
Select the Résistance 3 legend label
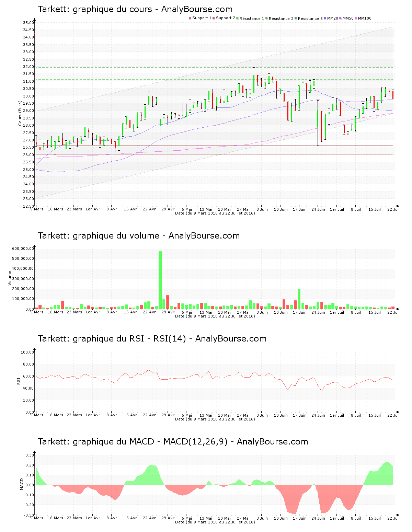point(310,18)
